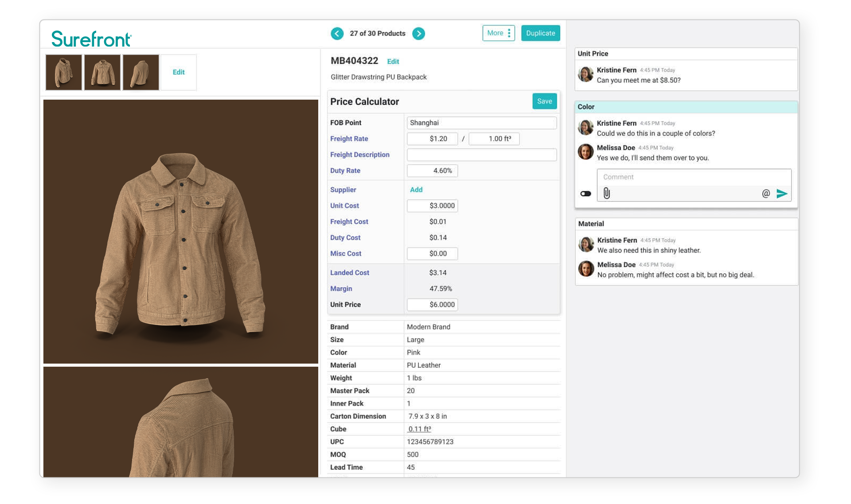Image resolution: width=851 pixels, height=504 pixels.
Task: Click the Unit Cost $3.0000 field
Action: click(432, 205)
